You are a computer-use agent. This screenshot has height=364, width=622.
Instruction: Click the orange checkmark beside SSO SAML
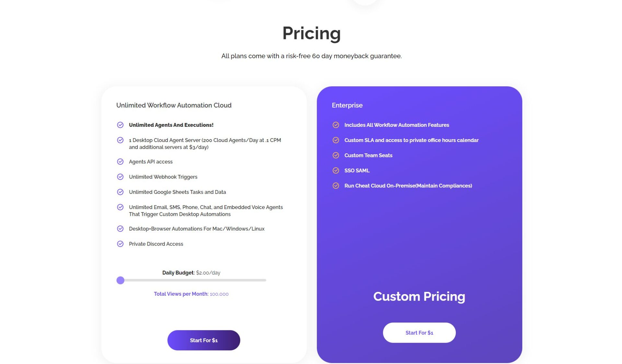pos(336,171)
